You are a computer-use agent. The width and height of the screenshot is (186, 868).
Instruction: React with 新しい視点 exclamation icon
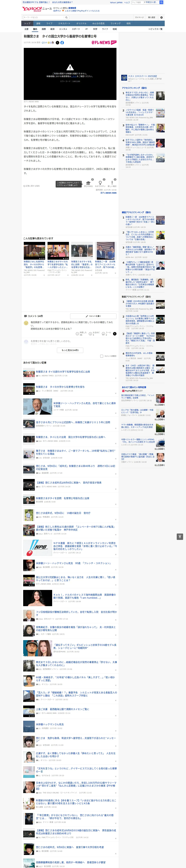112,183
